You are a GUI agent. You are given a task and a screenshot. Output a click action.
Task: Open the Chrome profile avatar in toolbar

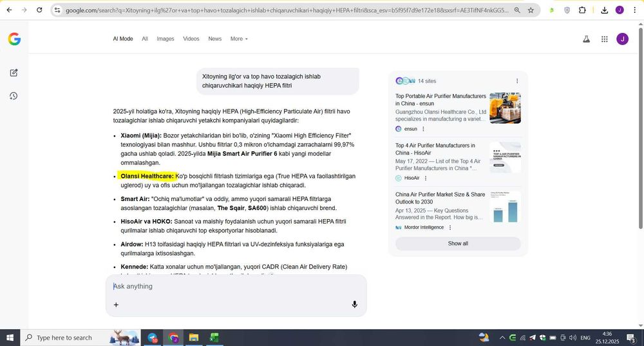[x=620, y=10]
